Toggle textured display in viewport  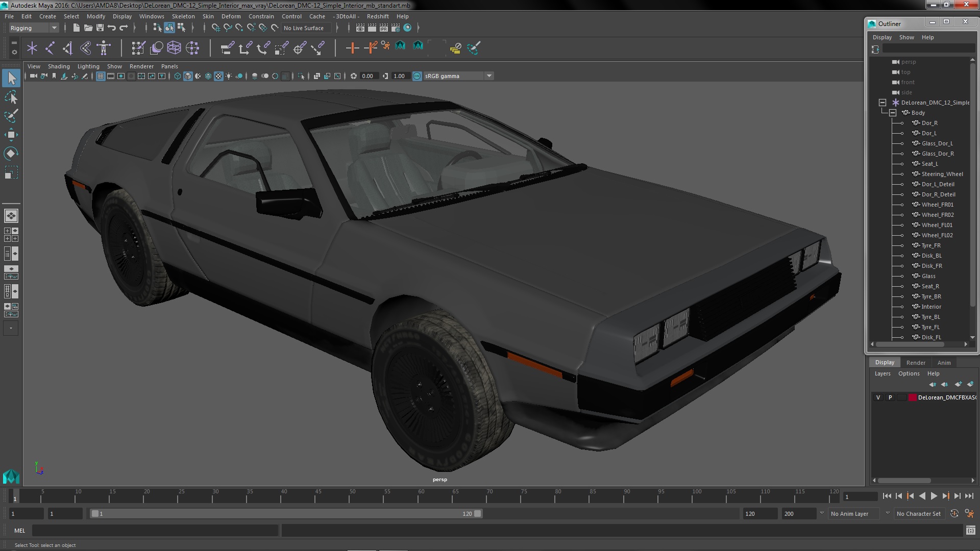tap(218, 76)
